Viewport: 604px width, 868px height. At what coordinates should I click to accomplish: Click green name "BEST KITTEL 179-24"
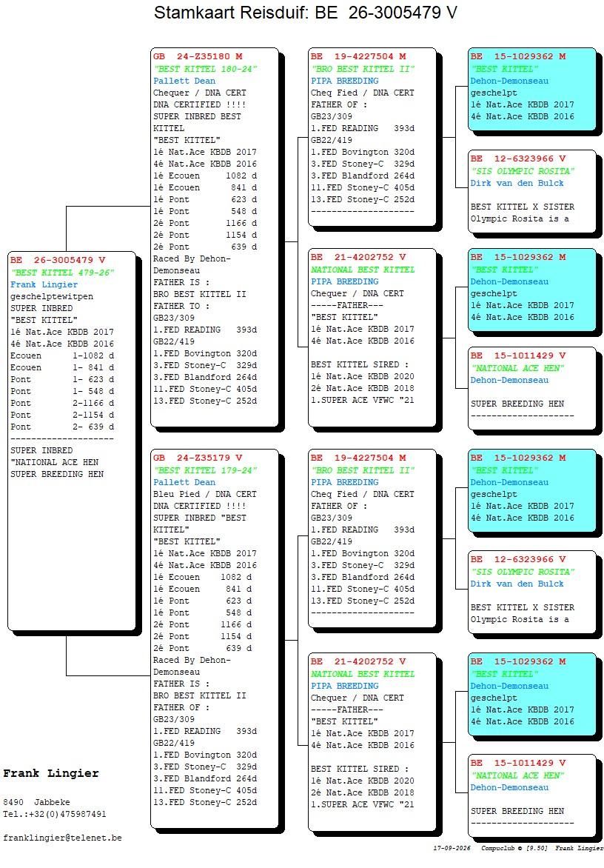205,470
